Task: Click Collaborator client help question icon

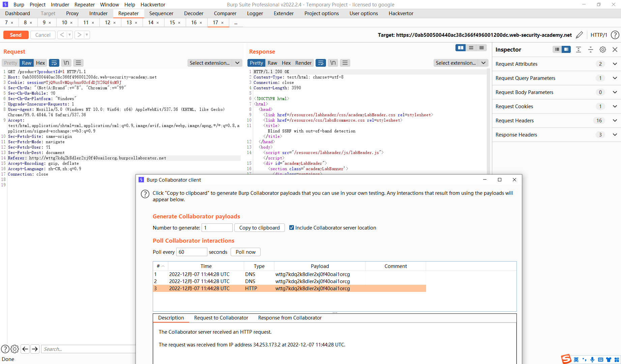Action: tap(145, 194)
